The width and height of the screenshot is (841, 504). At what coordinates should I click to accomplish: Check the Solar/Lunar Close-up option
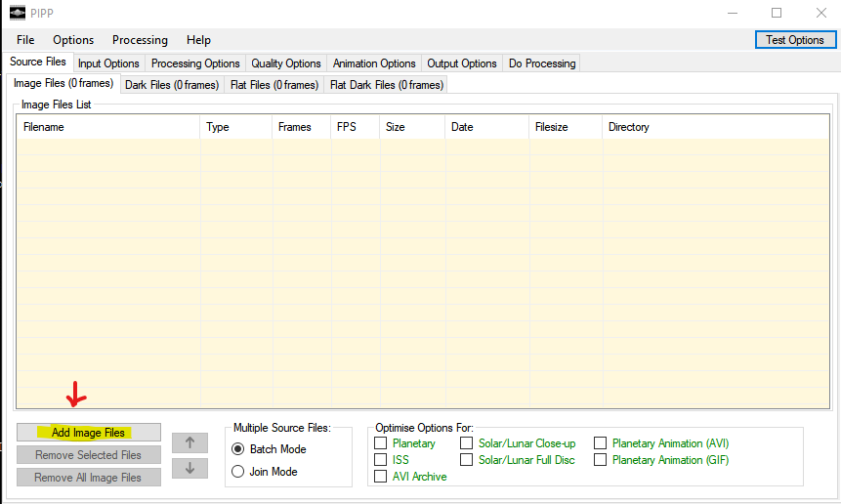pyautogui.click(x=467, y=443)
